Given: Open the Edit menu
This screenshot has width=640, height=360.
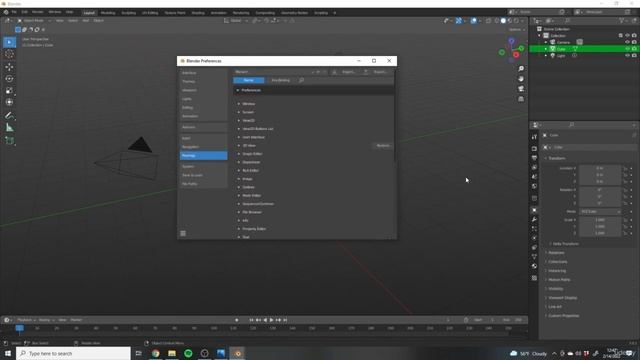Looking at the screenshot, I should [24, 12].
